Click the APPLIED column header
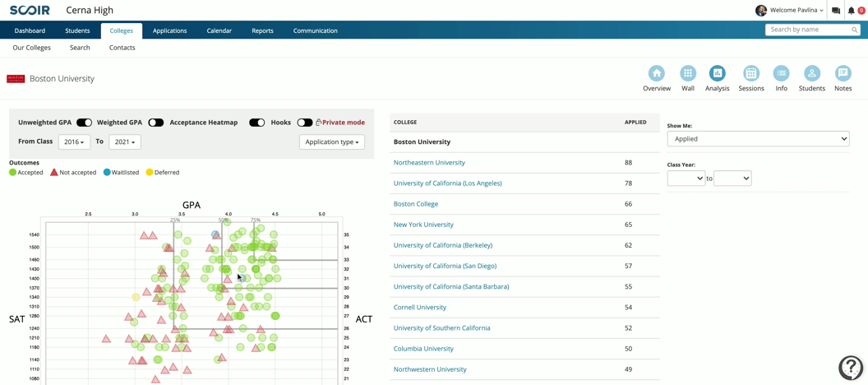This screenshot has width=868, height=385. (x=635, y=122)
